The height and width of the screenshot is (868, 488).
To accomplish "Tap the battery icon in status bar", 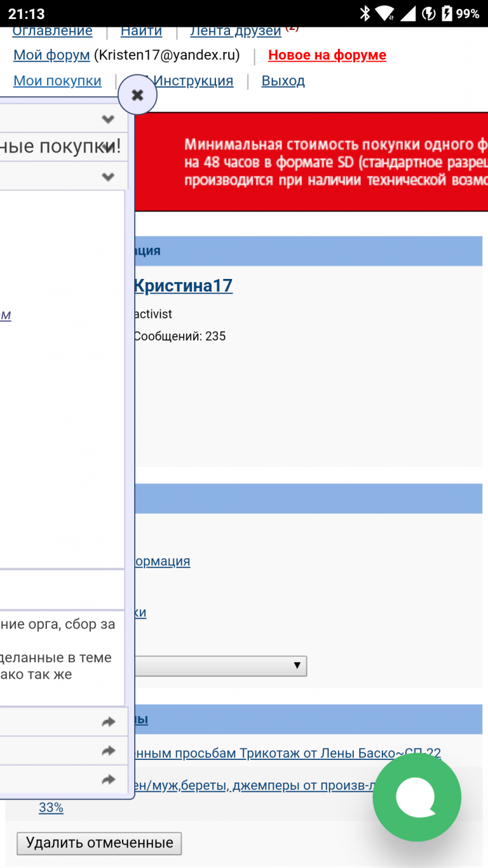I will point(447,13).
